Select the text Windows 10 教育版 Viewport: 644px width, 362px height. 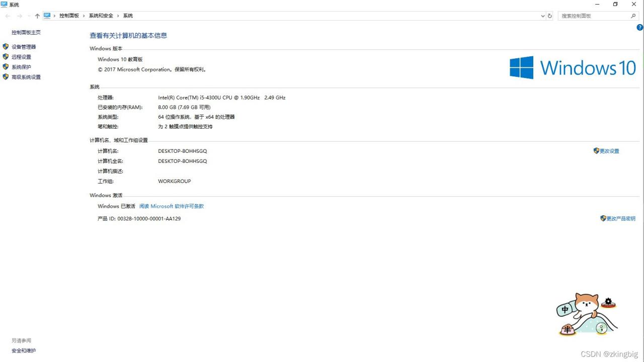click(x=120, y=59)
